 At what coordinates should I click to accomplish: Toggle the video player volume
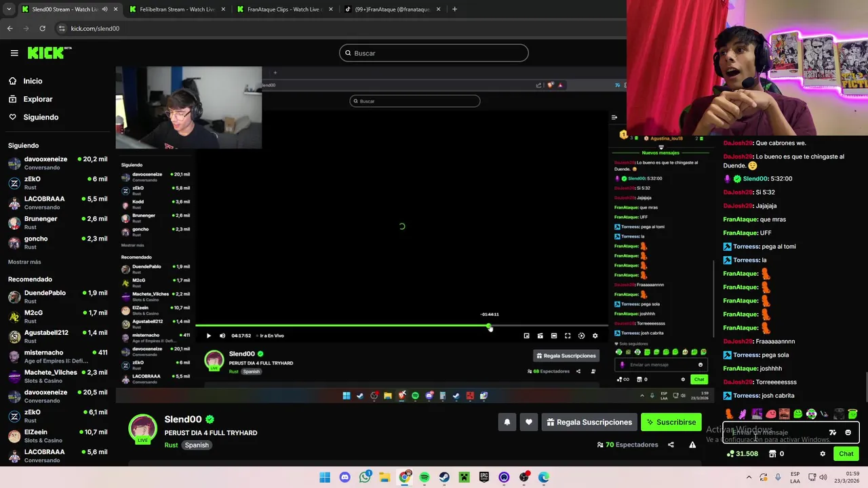pyautogui.click(x=222, y=335)
